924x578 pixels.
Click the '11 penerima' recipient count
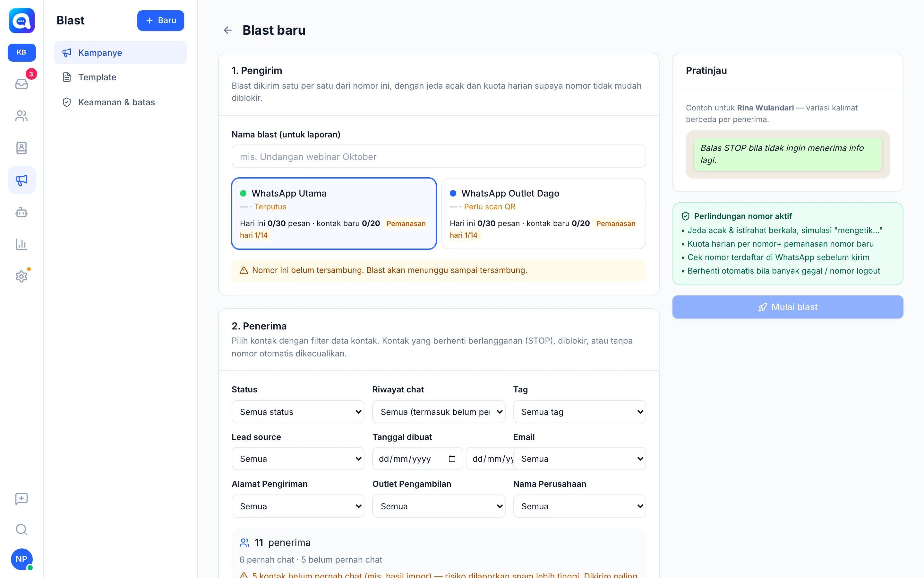[x=283, y=542]
